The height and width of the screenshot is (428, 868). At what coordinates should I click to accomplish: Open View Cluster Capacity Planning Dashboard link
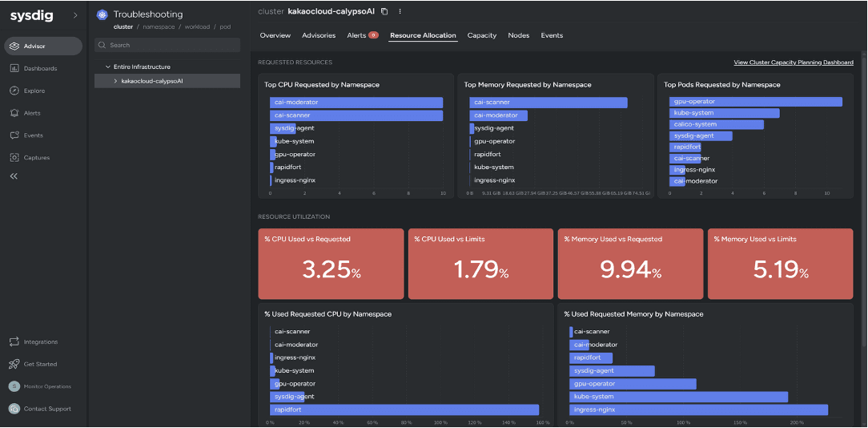tap(794, 63)
